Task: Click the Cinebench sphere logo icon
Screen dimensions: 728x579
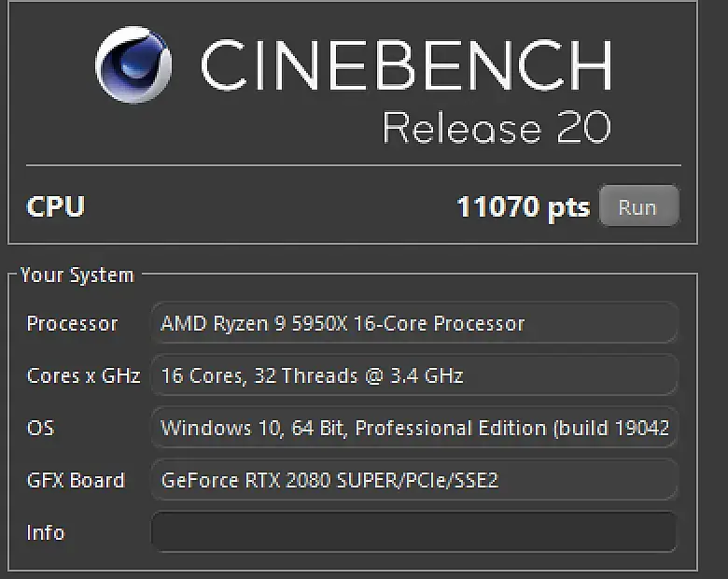Action: click(133, 64)
